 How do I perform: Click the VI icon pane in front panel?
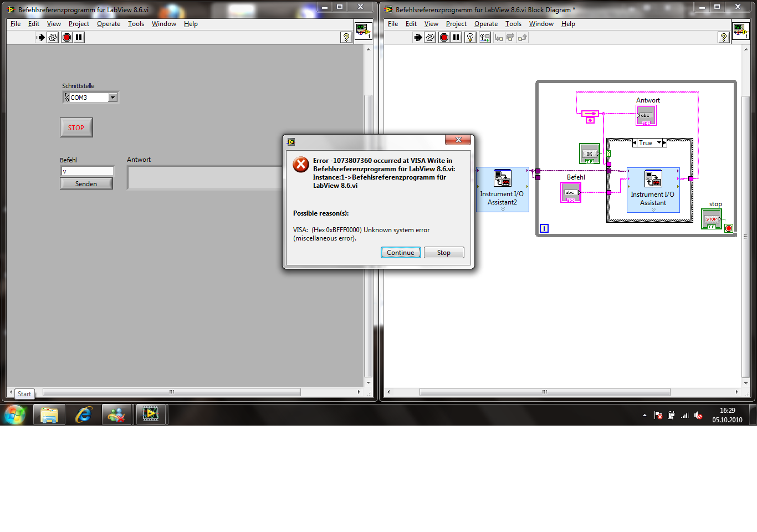pyautogui.click(x=363, y=30)
